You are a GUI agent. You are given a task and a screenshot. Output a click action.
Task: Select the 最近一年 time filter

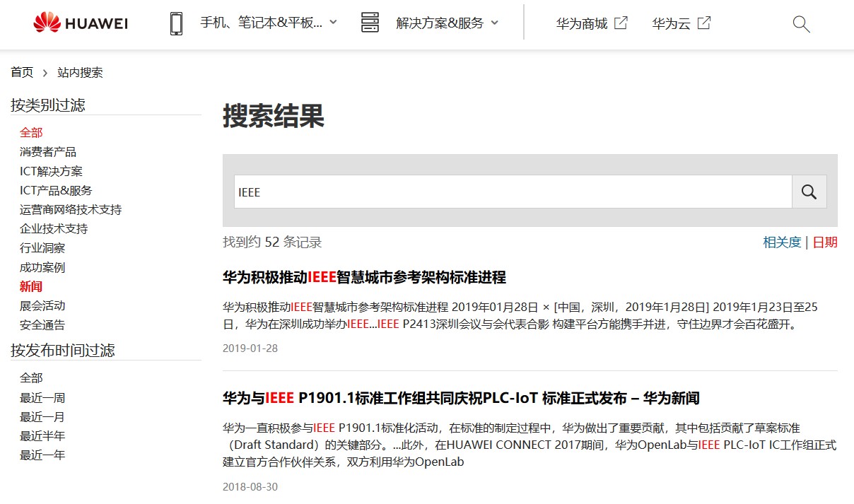click(42, 455)
